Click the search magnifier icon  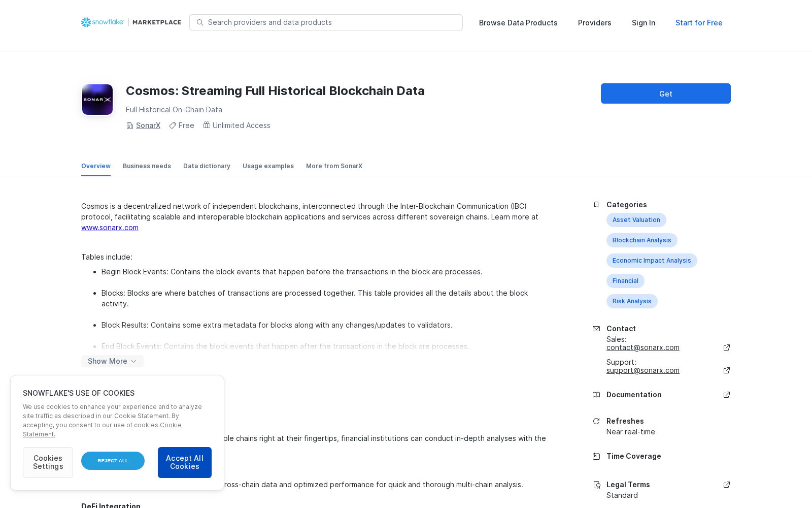pyautogui.click(x=200, y=22)
